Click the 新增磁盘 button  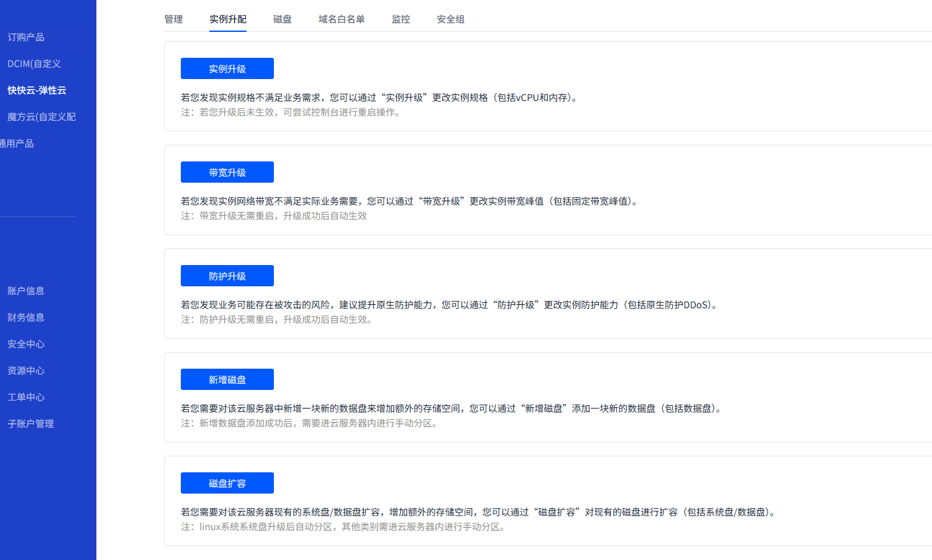pos(227,379)
